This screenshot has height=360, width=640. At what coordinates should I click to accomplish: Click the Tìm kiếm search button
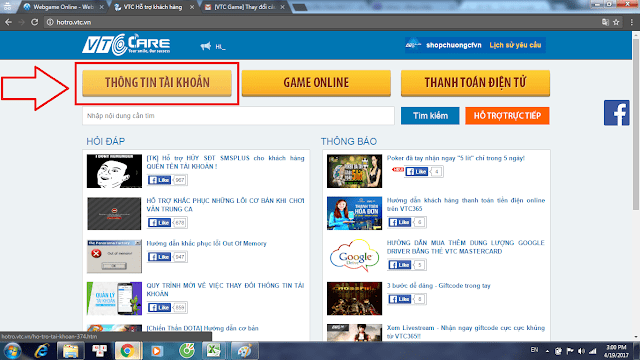pos(430,116)
